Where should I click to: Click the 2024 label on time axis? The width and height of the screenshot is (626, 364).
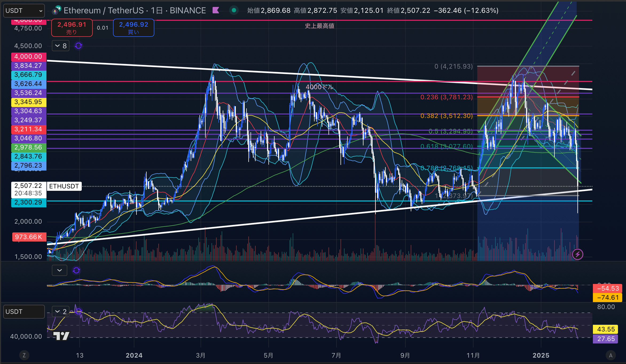coord(134,355)
